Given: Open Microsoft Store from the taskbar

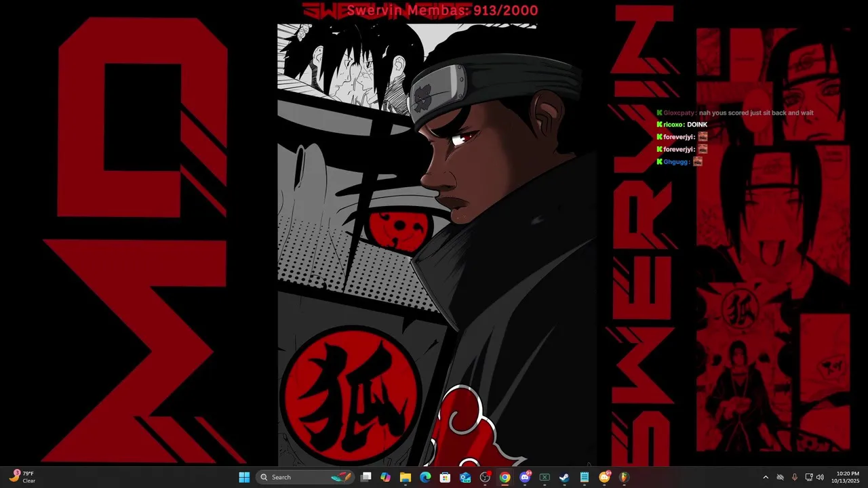Looking at the screenshot, I should point(445,477).
